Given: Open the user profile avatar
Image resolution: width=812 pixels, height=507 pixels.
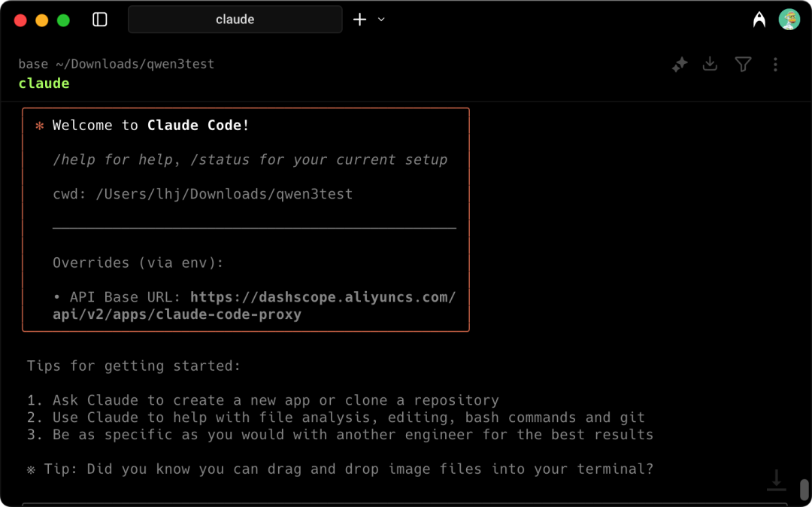Looking at the screenshot, I should pos(789,19).
